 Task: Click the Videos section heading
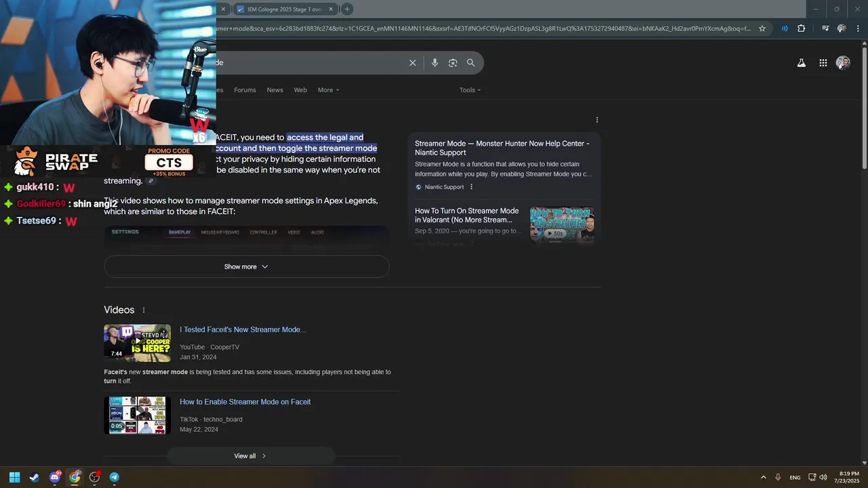pyautogui.click(x=119, y=310)
